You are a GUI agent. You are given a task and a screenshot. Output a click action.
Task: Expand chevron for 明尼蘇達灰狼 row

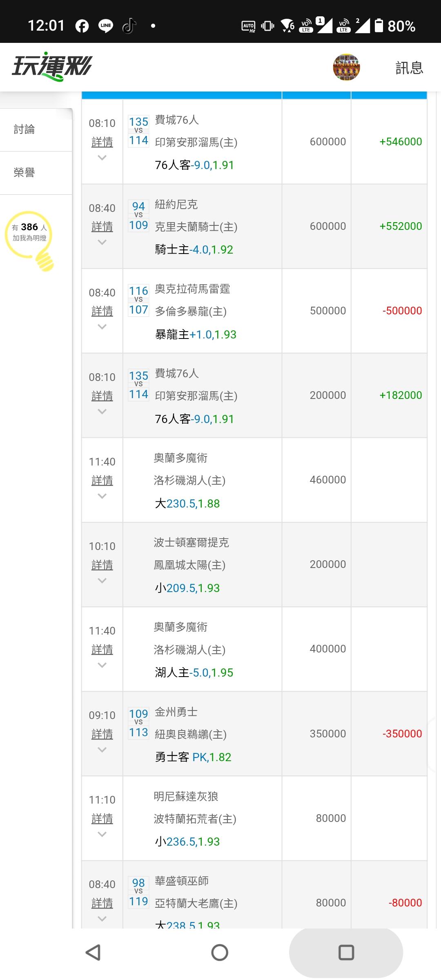pyautogui.click(x=102, y=834)
